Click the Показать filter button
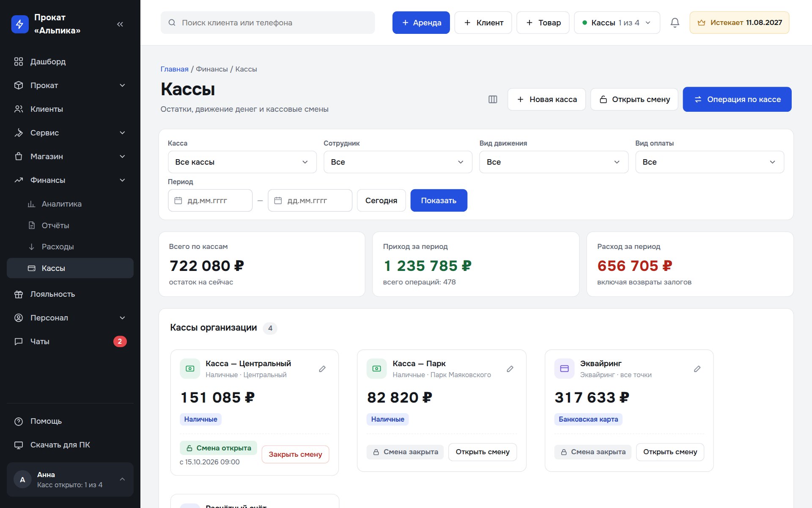Screen dimensions: 812x508 (439, 200)
